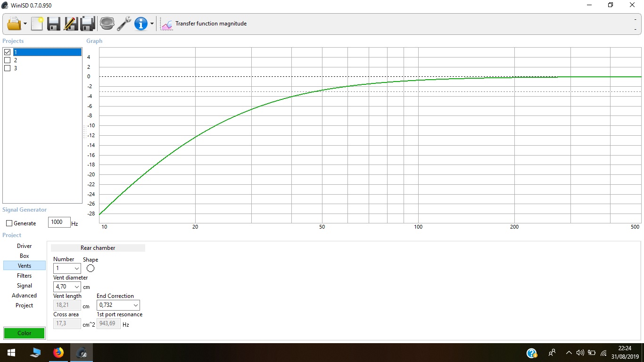Click the 1000 Hz frequency input field
Screen dimensions: 644x362
pyautogui.click(x=59, y=222)
